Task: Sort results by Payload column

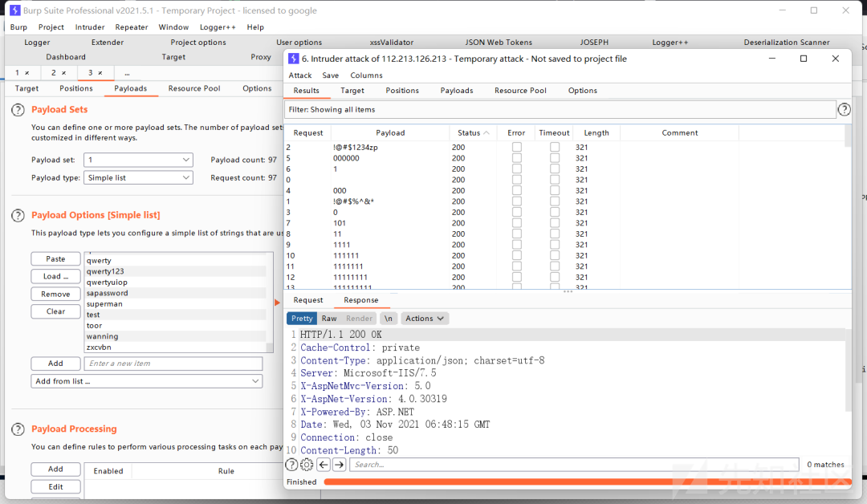Action: pyautogui.click(x=390, y=132)
